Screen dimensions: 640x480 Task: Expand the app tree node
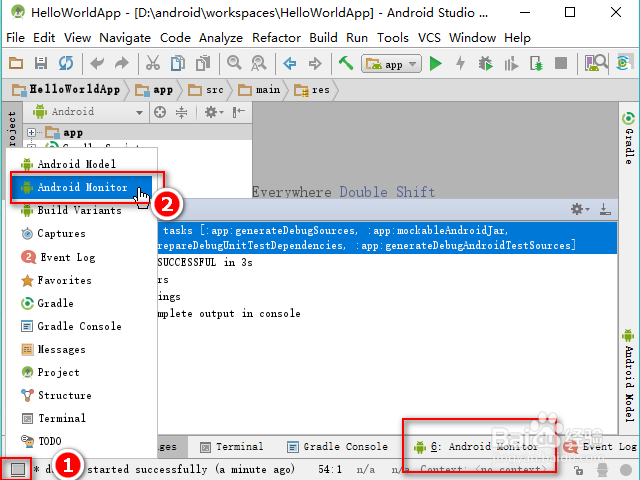(31, 132)
